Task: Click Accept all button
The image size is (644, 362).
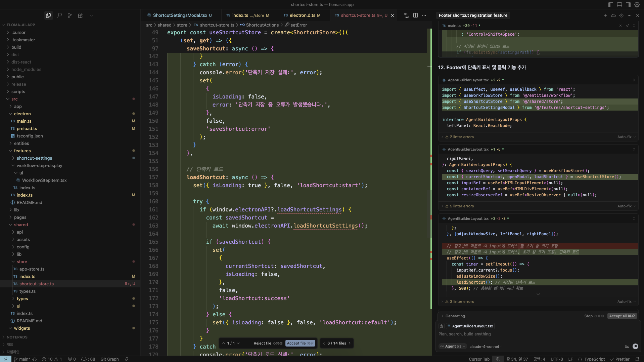Action: (x=622, y=316)
